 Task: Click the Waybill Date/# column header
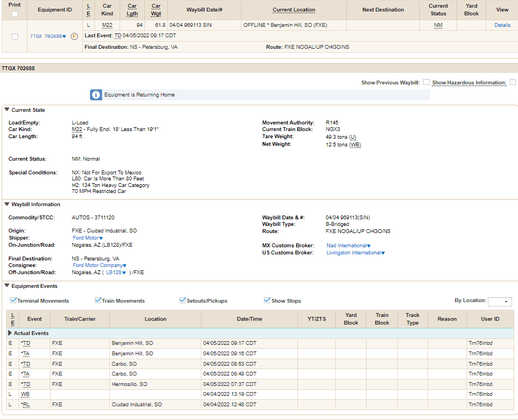tap(204, 10)
